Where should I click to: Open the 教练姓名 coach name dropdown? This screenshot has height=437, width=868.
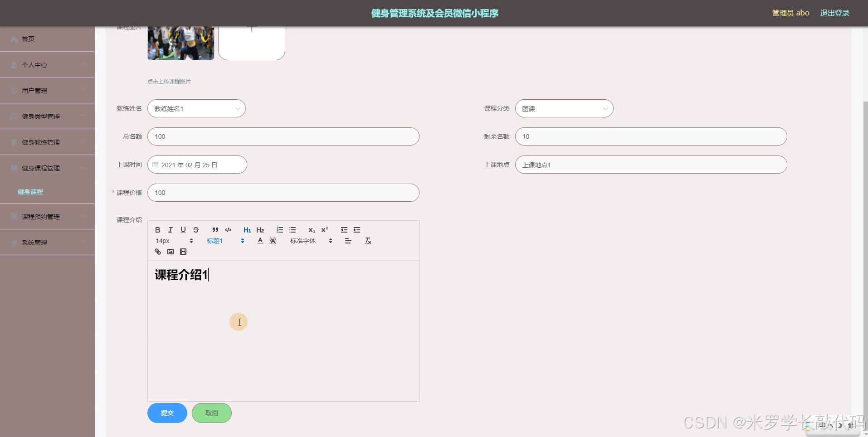coord(196,108)
